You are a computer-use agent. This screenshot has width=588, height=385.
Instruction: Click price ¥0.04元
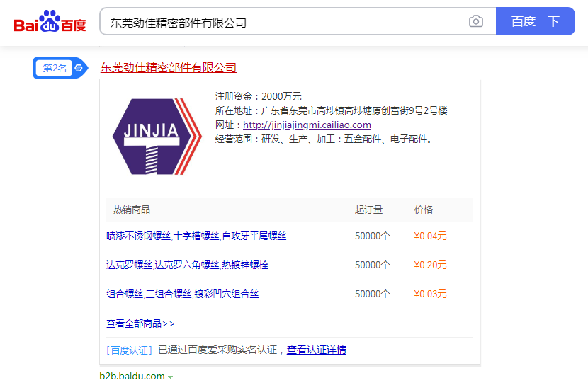430,236
